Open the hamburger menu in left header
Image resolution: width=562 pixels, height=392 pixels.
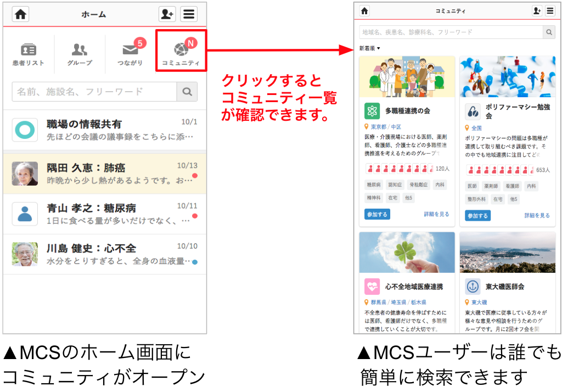point(189,14)
